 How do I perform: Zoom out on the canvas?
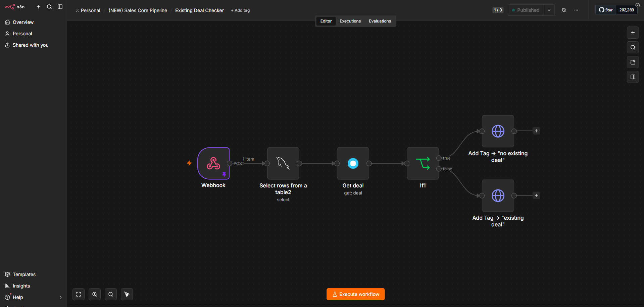(x=111, y=294)
